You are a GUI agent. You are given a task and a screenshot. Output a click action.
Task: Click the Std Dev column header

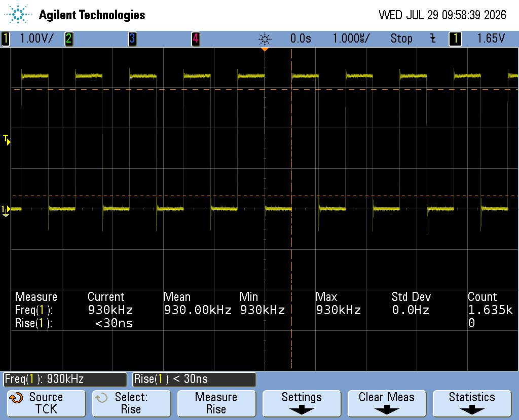tap(411, 296)
